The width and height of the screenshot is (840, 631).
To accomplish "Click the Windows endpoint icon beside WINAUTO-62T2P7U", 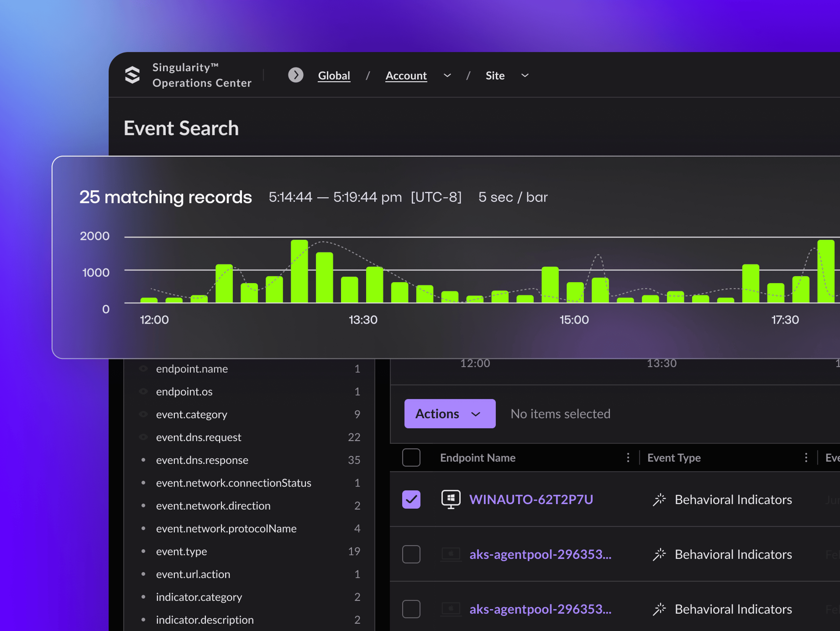I will click(x=451, y=499).
